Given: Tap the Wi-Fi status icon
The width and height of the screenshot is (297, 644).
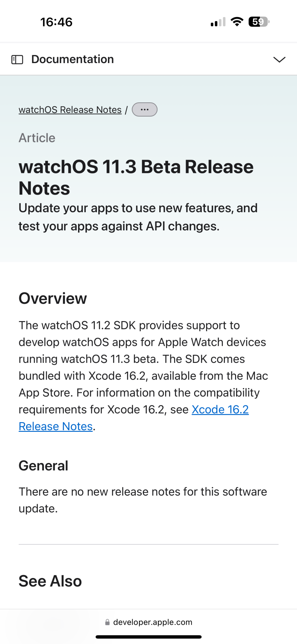Looking at the screenshot, I should pyautogui.click(x=237, y=22).
